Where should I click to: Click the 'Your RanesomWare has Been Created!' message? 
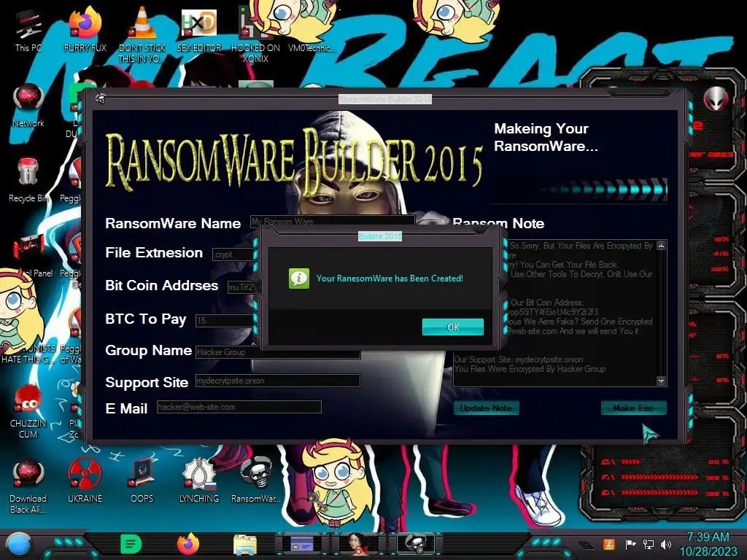tap(390, 279)
